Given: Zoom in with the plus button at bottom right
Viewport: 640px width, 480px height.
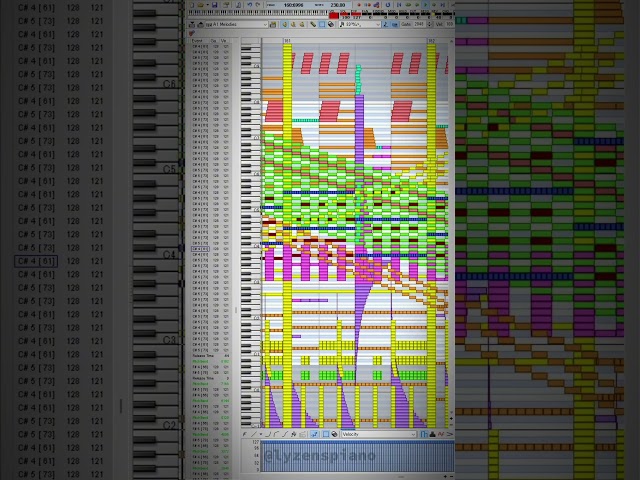Looking at the screenshot, I should (x=445, y=477).
